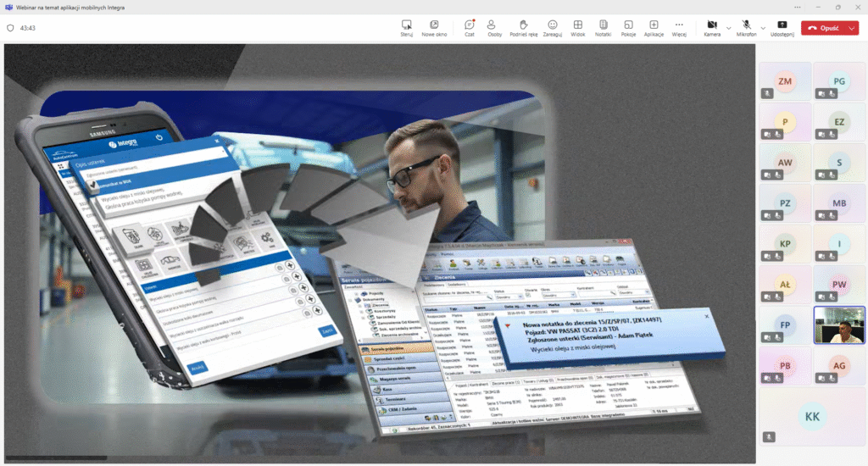
Task: Select participant tile KP
Action: [785, 244]
